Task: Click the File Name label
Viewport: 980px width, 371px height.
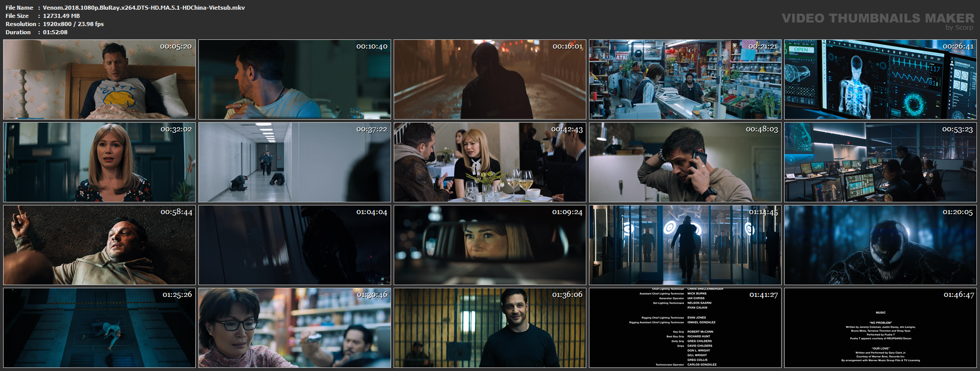Action: 19,8
